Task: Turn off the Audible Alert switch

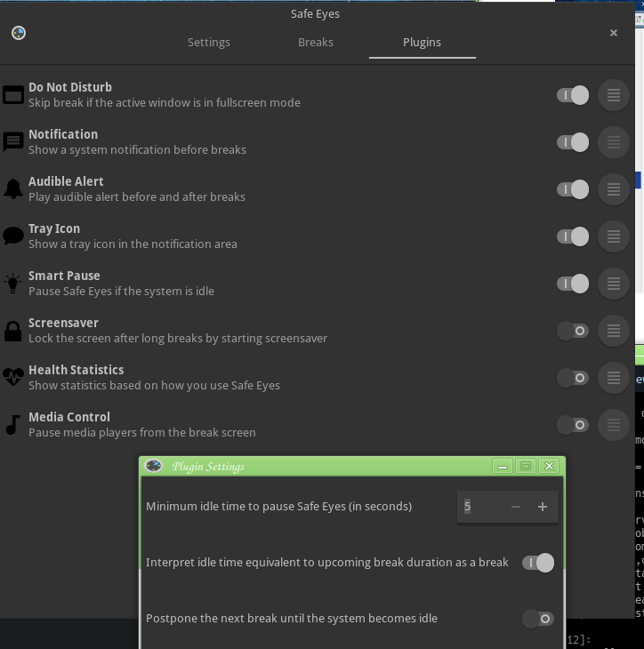Action: (573, 189)
